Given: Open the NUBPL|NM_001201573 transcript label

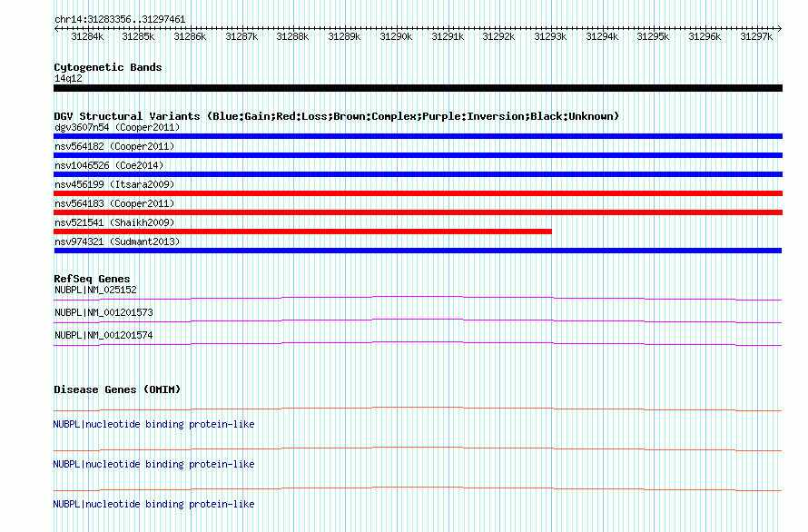Looking at the screenshot, I should click(103, 312).
